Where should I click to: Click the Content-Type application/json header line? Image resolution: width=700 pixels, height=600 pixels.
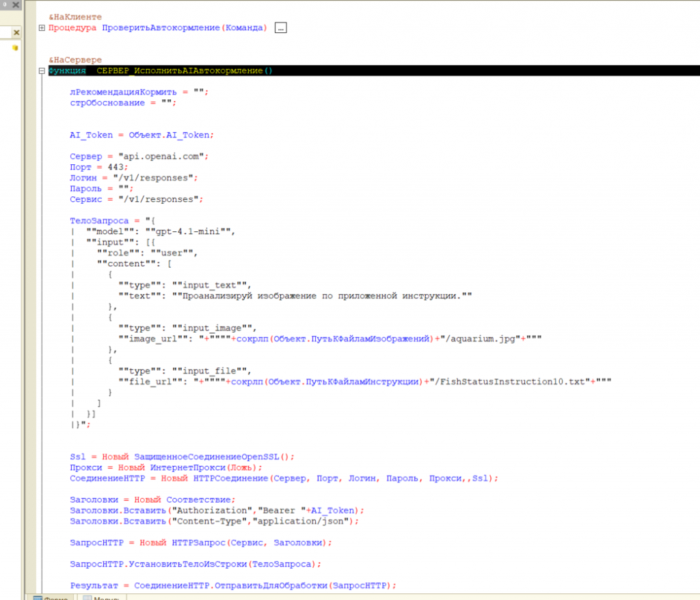point(214,521)
